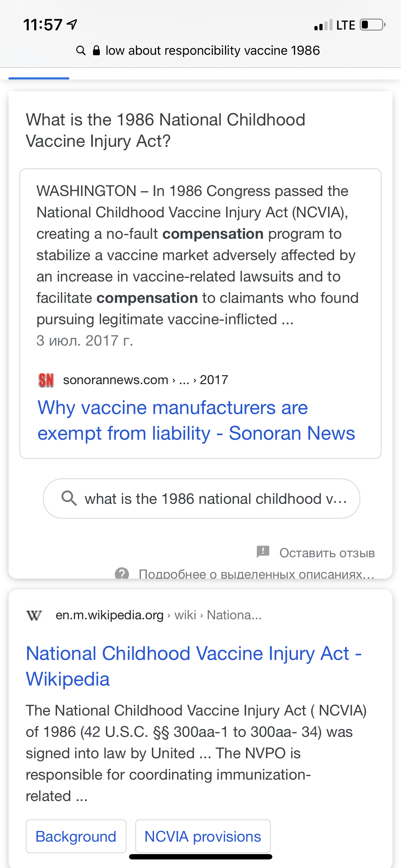This screenshot has width=401, height=868.
Task: Tap the cellular signal bars icon
Action: (x=323, y=25)
